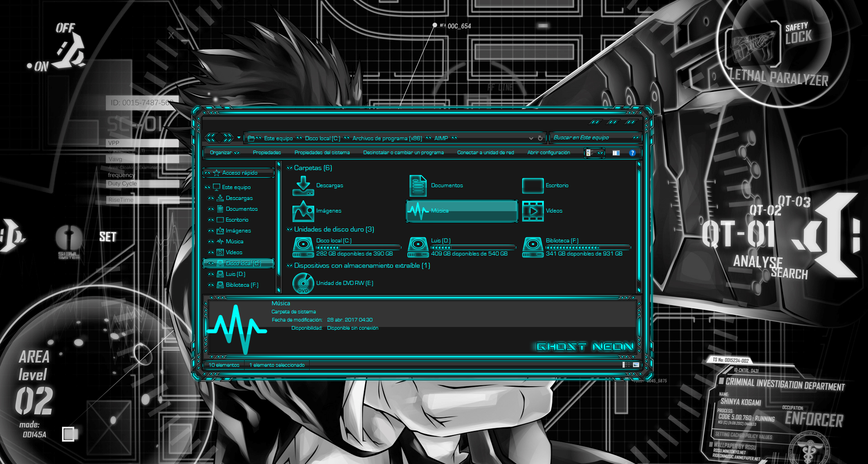This screenshot has height=464, width=868.
Task: Open the Help question mark icon
Action: 632,153
